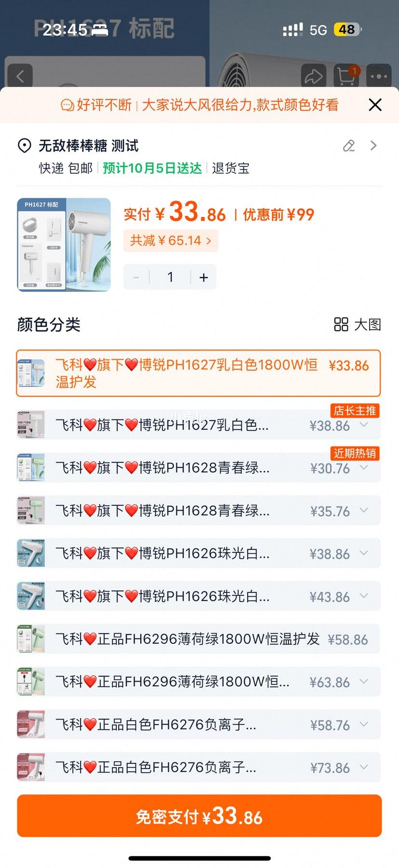Tap the 退货宝 return service link
Screen dimensions: 399x868
pos(231,168)
